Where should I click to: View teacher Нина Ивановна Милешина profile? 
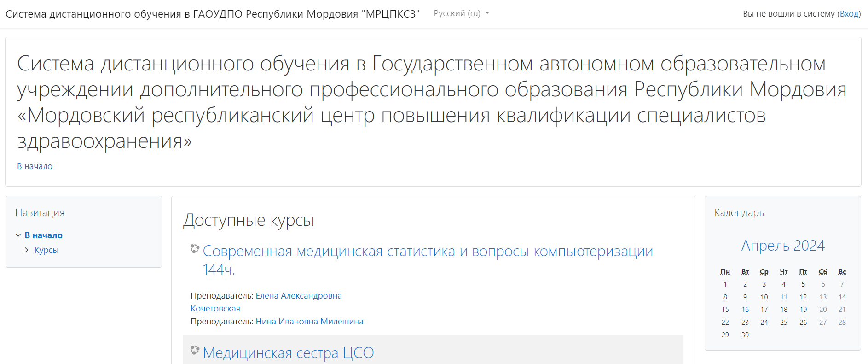[309, 322]
